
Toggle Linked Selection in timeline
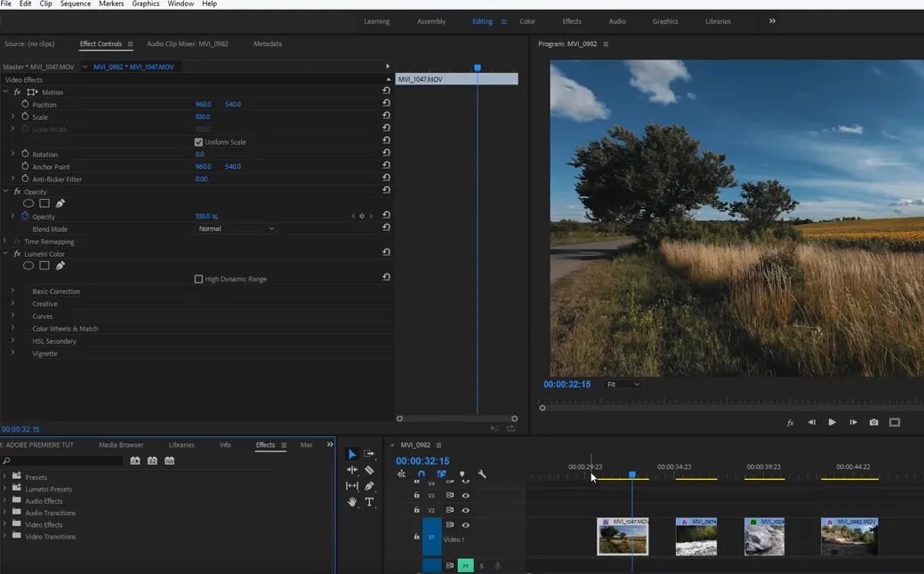pyautogui.click(x=441, y=474)
